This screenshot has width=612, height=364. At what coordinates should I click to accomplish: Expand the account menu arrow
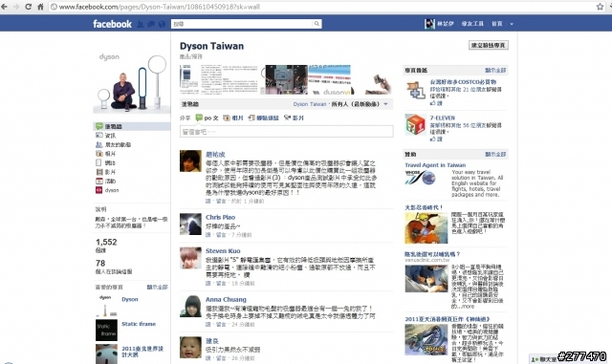point(512,24)
